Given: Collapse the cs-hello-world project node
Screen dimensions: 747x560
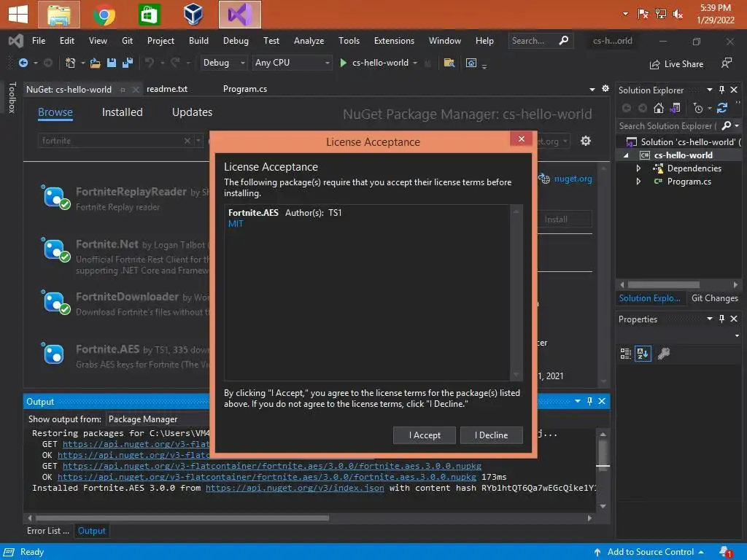Looking at the screenshot, I should [627, 155].
